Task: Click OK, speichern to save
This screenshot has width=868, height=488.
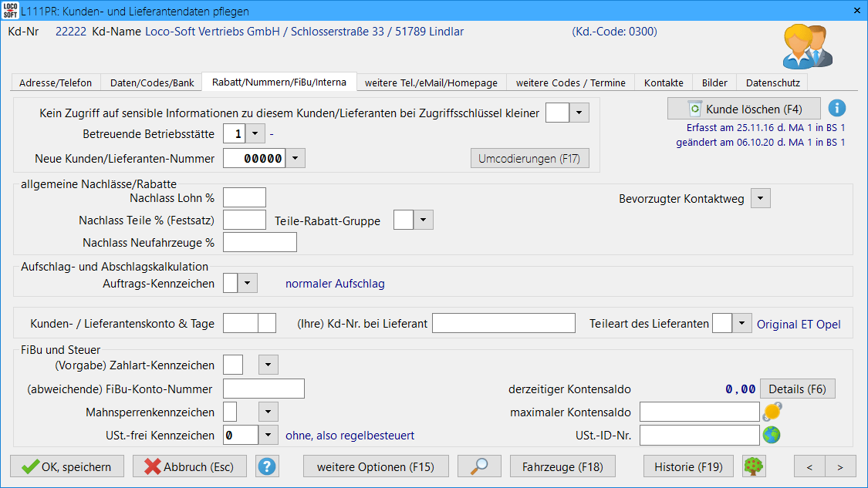Action: click(66, 466)
